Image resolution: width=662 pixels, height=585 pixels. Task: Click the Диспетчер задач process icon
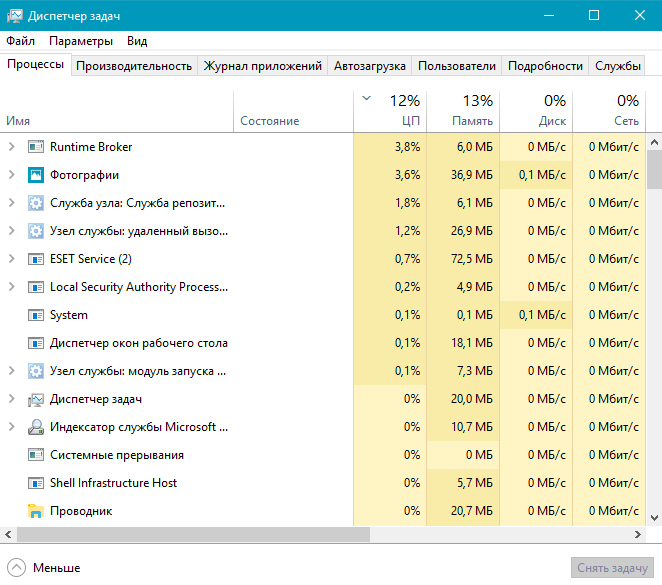pos(36,399)
